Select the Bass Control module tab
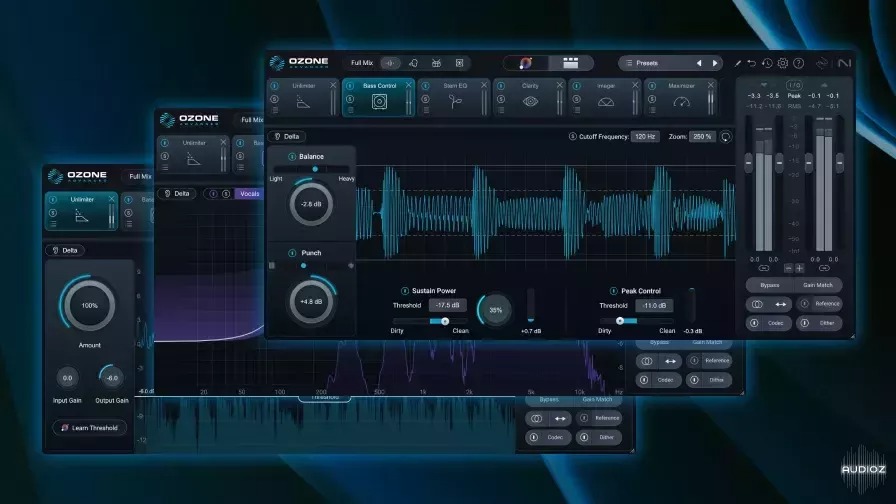Viewport: 896px width, 504px height. pos(378,98)
